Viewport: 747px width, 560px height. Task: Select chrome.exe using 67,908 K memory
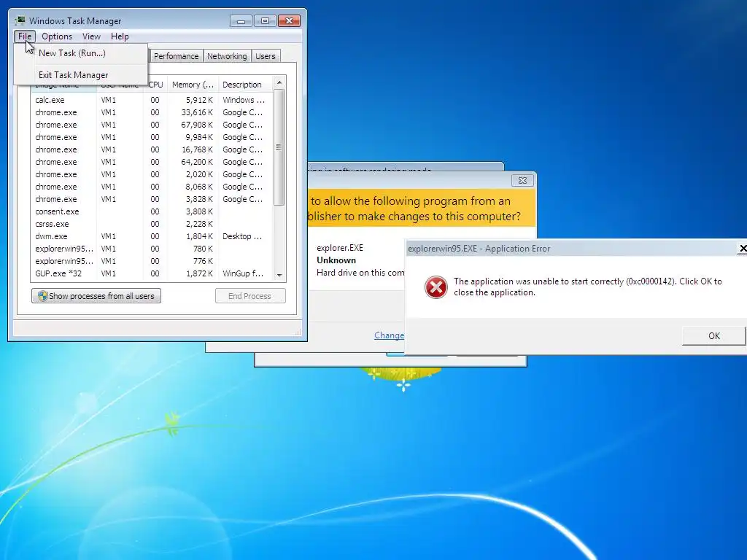(152, 125)
